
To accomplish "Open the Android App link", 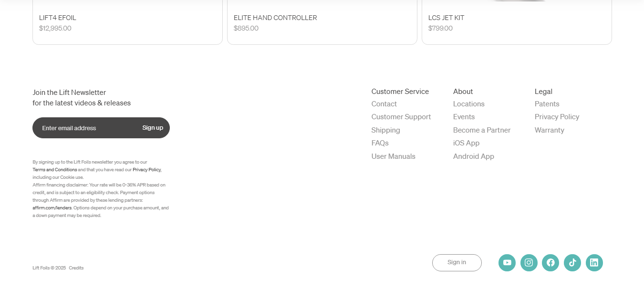I will pos(474,156).
